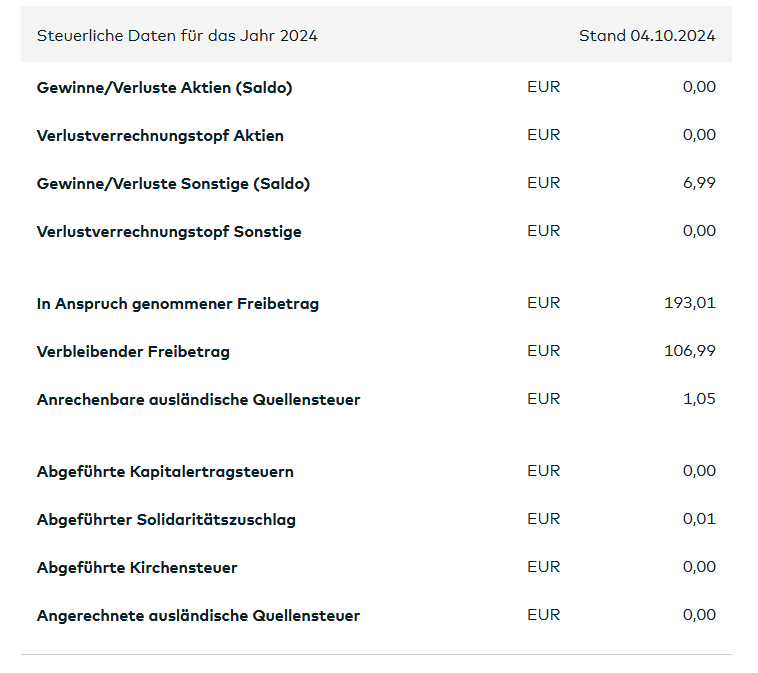This screenshot has width=758, height=673.
Task: Click 0,00 in the Verlustverrechnungstopf Aktien row
Action: pyautogui.click(x=699, y=134)
